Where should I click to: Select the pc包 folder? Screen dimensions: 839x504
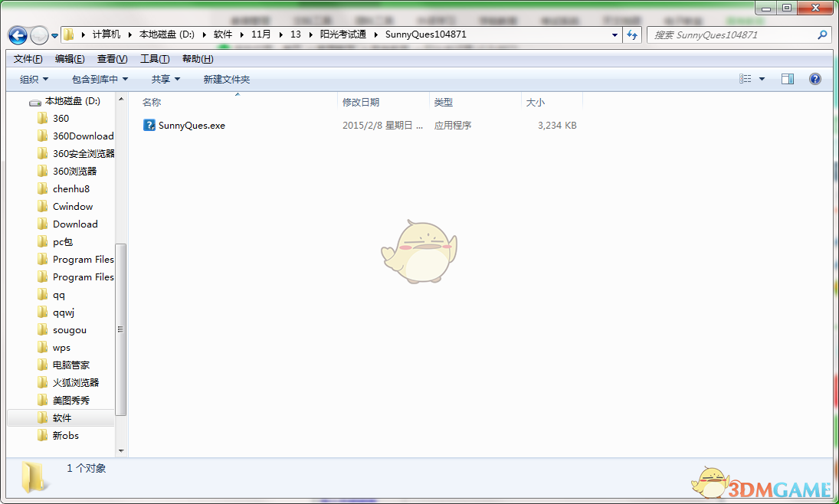(63, 242)
